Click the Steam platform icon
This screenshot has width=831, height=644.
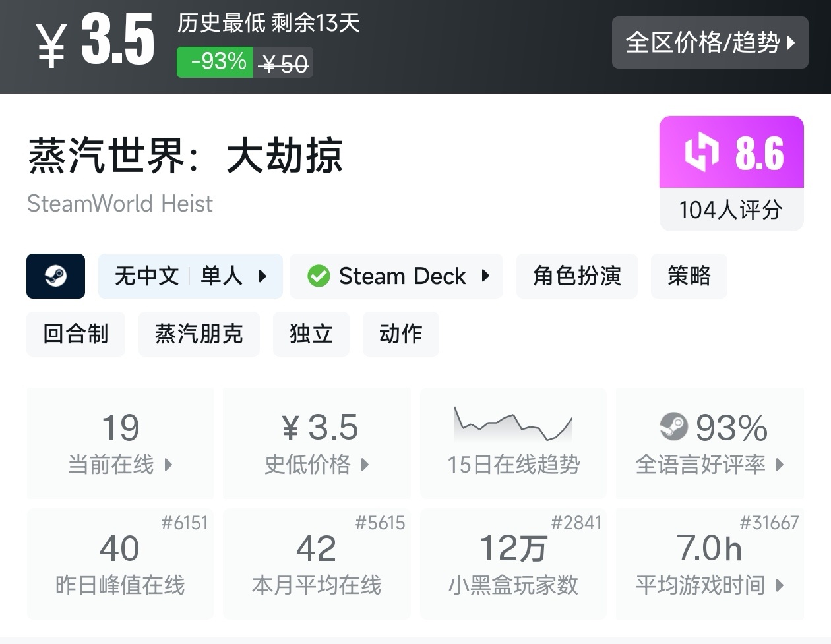(55, 276)
